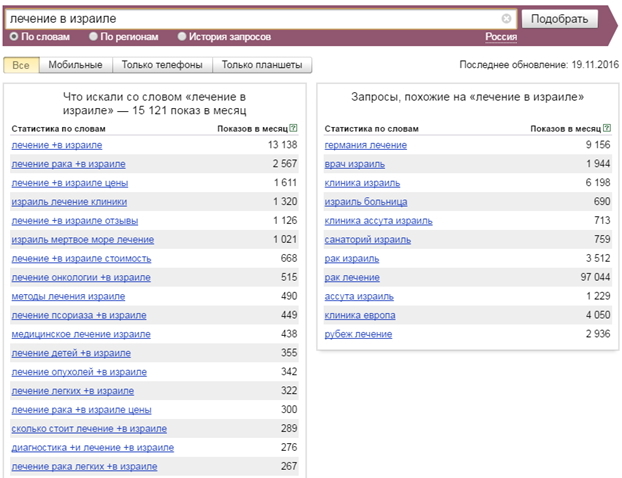Open 'лечение +в израиле' query link
This screenshot has width=622, height=478.
coord(57,145)
